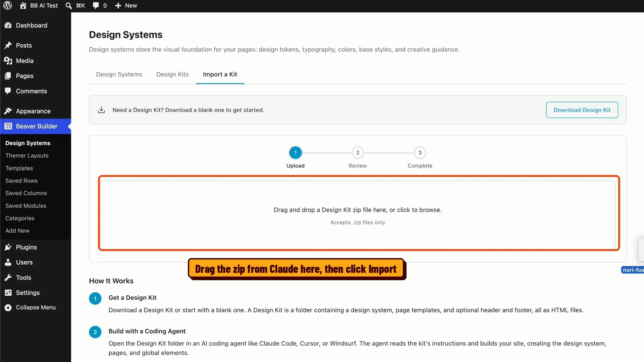Image resolution: width=644 pixels, height=362 pixels.
Task: Open Design Systems submenu item
Action: [x=28, y=143]
